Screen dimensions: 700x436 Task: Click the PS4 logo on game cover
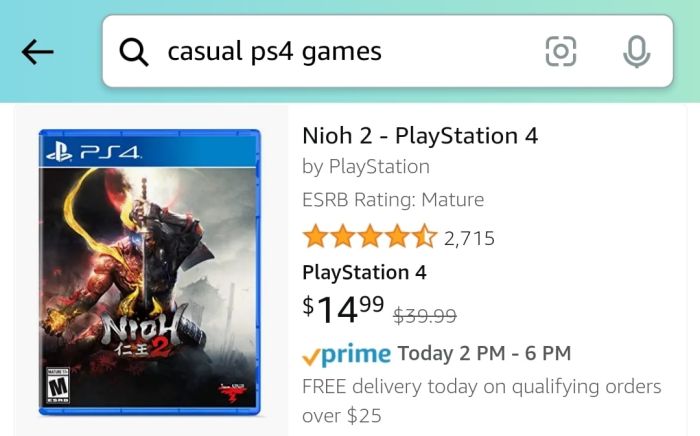(93, 153)
